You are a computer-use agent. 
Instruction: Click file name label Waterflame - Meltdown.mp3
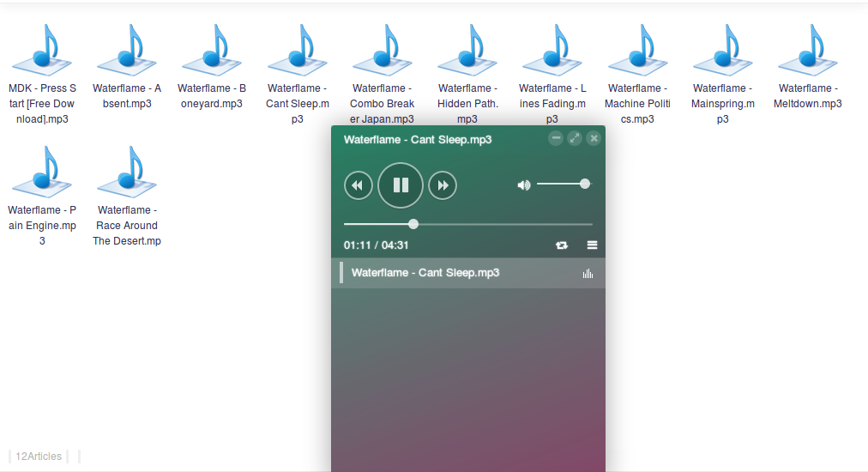coord(808,96)
